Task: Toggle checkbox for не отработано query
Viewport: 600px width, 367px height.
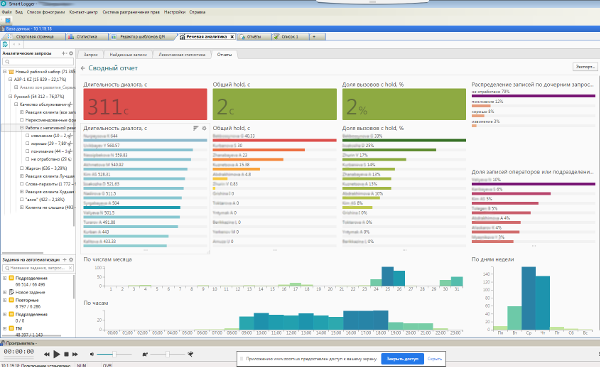Action: pyautogui.click(x=27, y=159)
